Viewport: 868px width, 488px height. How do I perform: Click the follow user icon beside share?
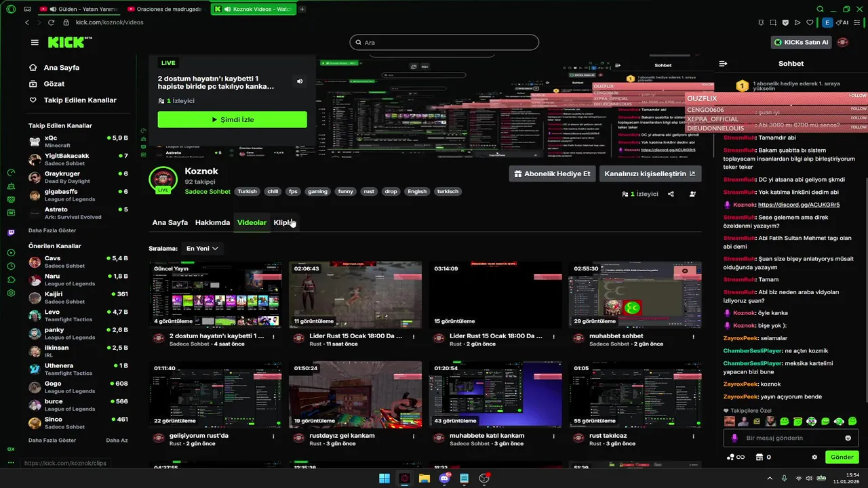pos(692,194)
